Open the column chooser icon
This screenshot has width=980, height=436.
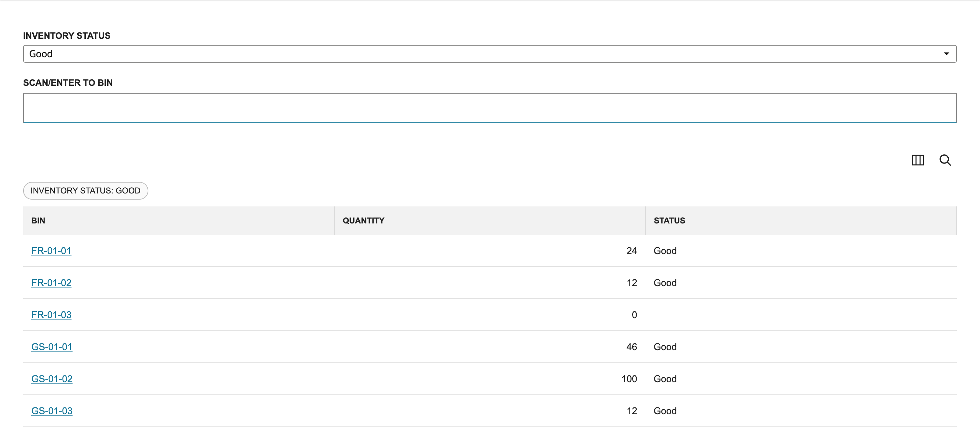918,160
